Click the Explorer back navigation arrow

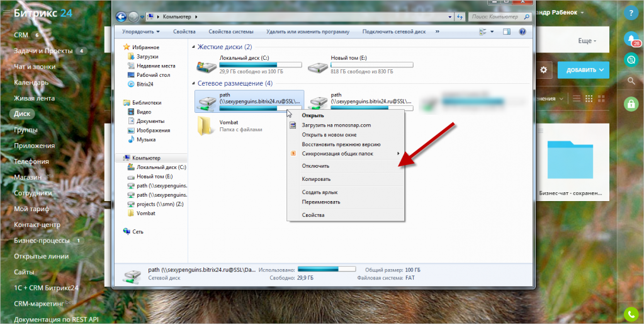pyautogui.click(x=121, y=17)
